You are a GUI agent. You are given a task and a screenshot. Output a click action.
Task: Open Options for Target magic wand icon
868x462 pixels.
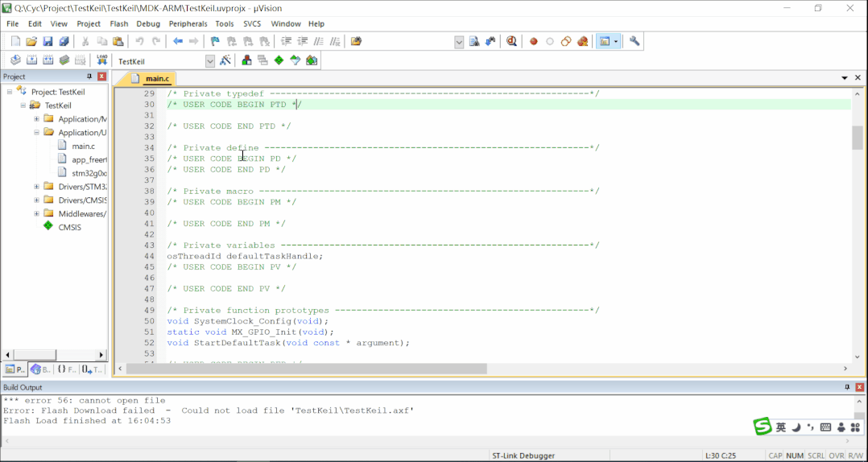pyautogui.click(x=225, y=60)
